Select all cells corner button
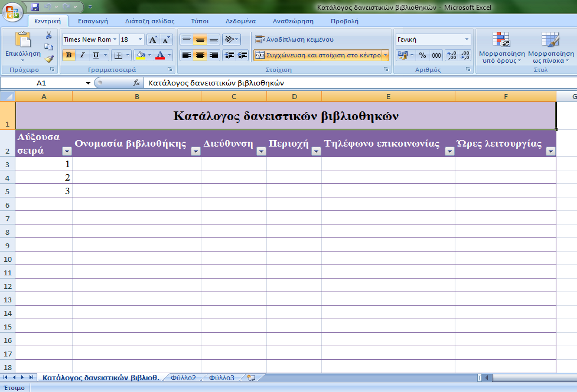 coord(8,96)
